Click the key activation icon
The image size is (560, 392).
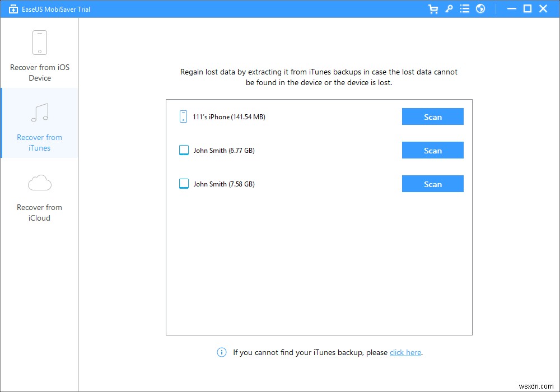[449, 9]
